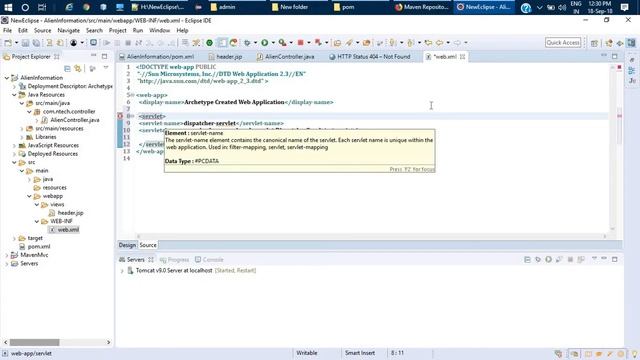Open the File menu

pyautogui.click(x=7, y=30)
